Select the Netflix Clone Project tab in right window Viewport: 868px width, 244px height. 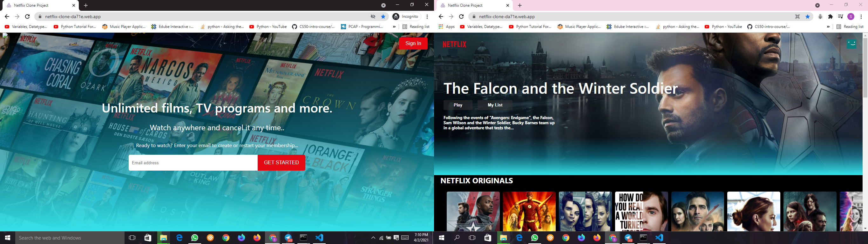pyautogui.click(x=475, y=5)
